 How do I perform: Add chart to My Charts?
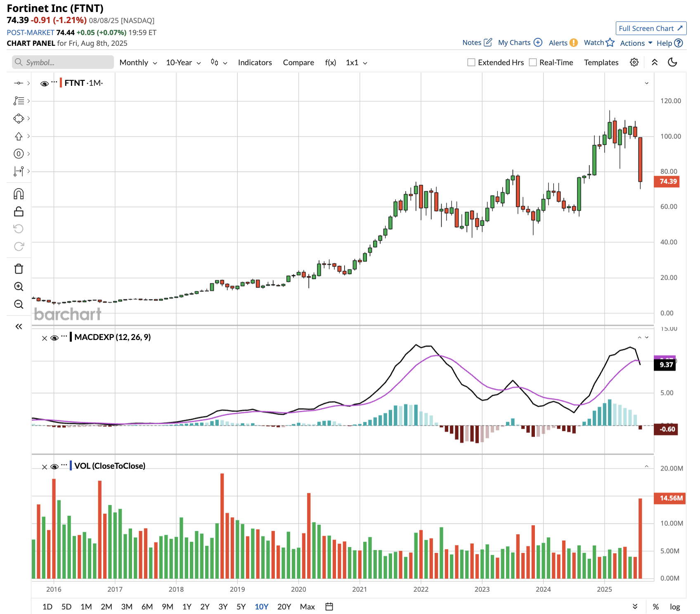(x=520, y=43)
